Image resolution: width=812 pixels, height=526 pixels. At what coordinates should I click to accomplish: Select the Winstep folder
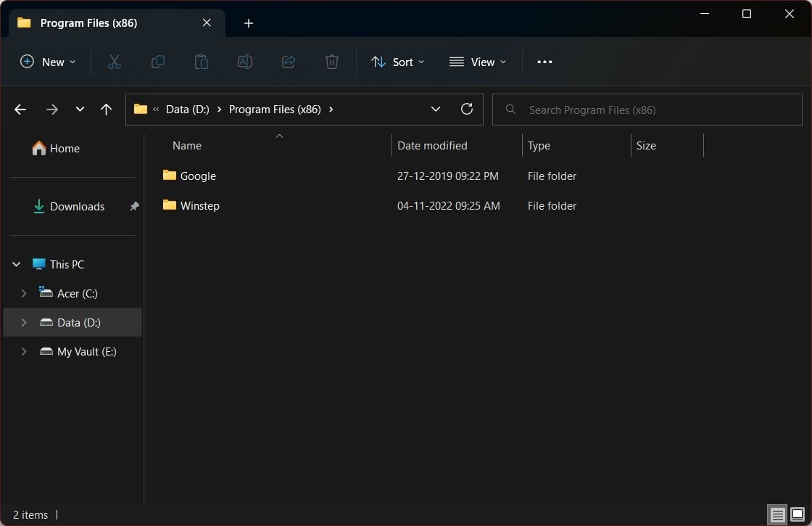point(199,206)
